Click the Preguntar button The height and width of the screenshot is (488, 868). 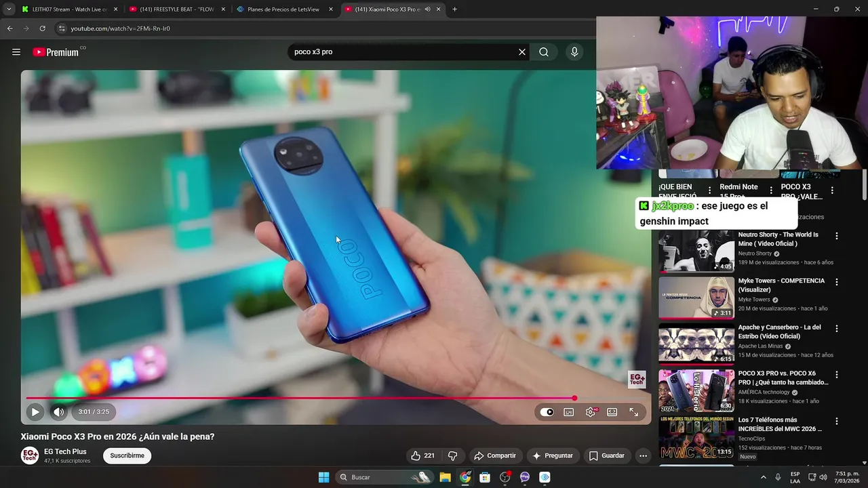point(553,455)
